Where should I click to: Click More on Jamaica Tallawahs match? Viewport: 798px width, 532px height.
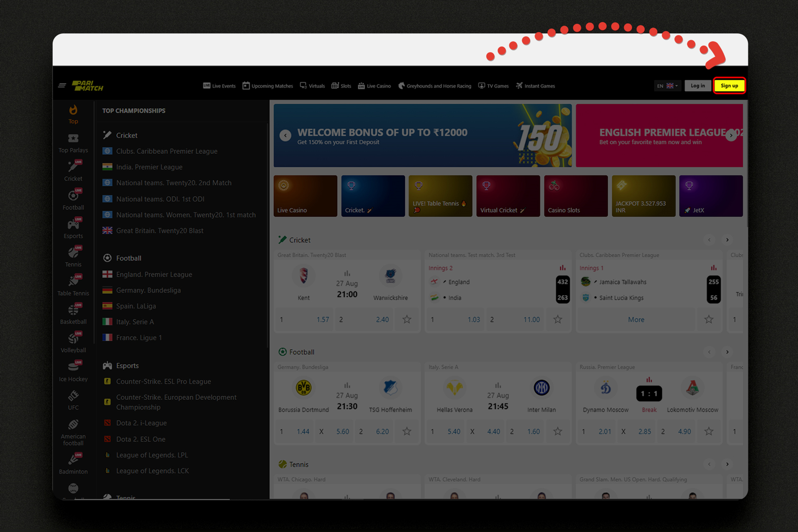pyautogui.click(x=636, y=319)
